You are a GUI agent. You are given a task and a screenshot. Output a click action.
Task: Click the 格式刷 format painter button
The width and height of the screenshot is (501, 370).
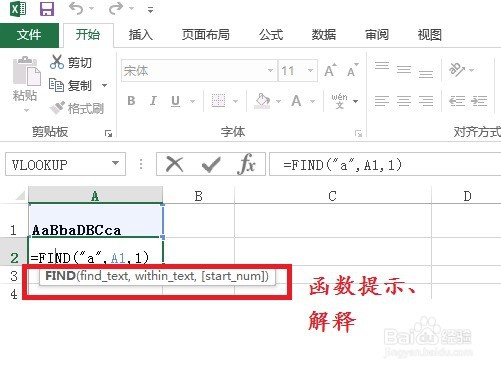[77, 108]
